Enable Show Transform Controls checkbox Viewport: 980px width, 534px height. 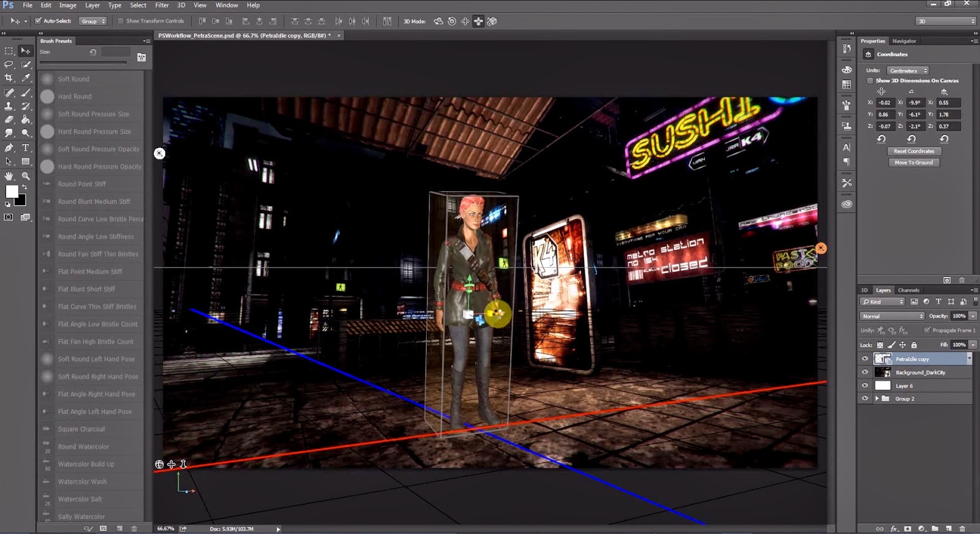coord(121,21)
